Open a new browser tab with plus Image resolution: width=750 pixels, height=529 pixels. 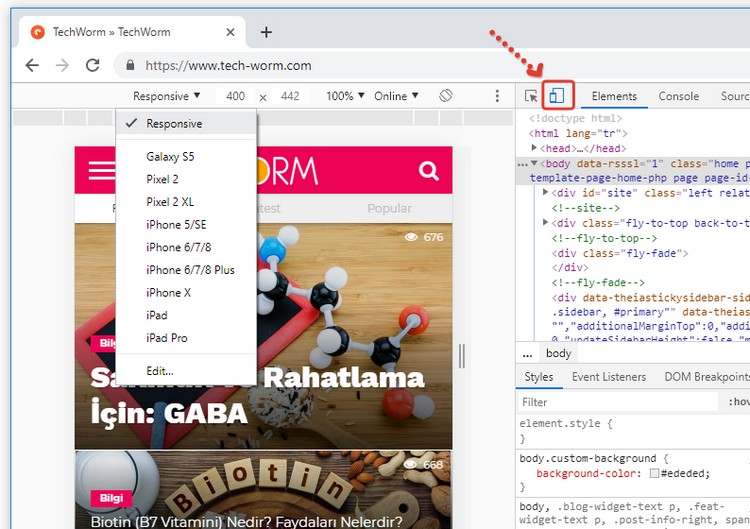[266, 32]
